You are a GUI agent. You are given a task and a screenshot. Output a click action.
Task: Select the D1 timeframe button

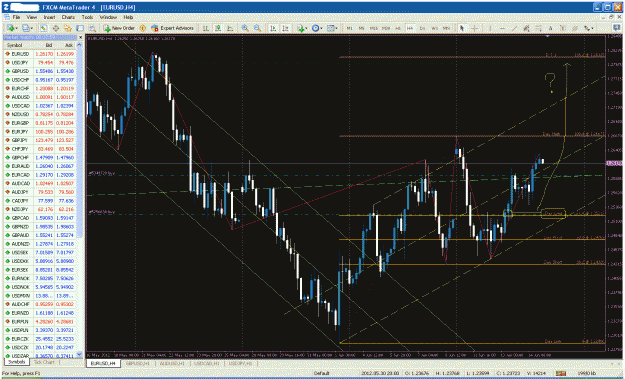coord(423,28)
